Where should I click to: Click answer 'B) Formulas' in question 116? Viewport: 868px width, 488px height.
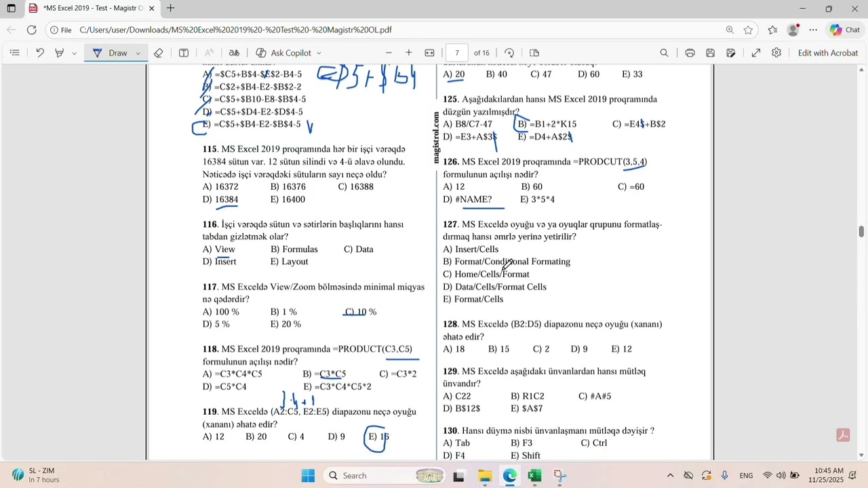point(294,249)
